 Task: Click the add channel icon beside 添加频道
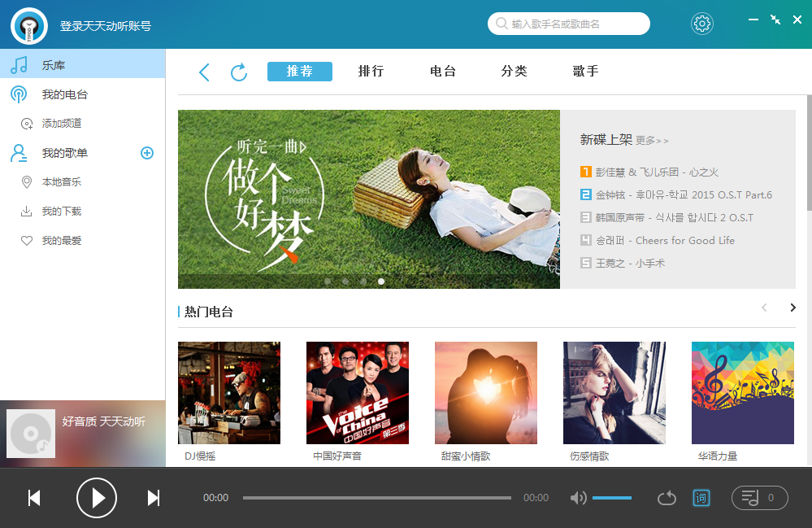(26, 124)
